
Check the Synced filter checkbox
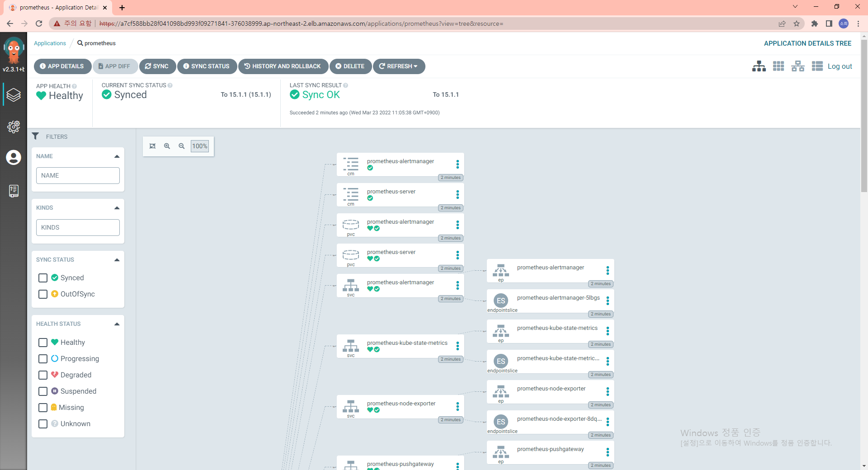43,278
